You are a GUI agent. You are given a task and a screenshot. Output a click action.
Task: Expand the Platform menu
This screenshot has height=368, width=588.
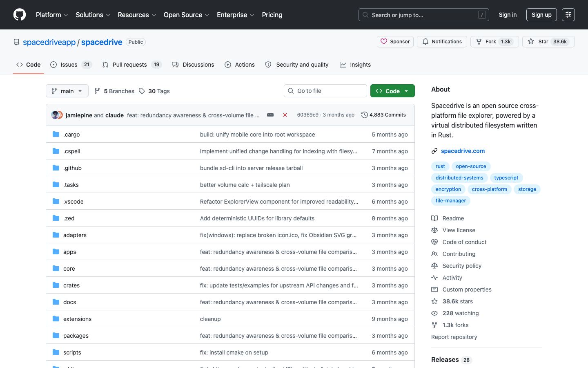pyautogui.click(x=52, y=15)
